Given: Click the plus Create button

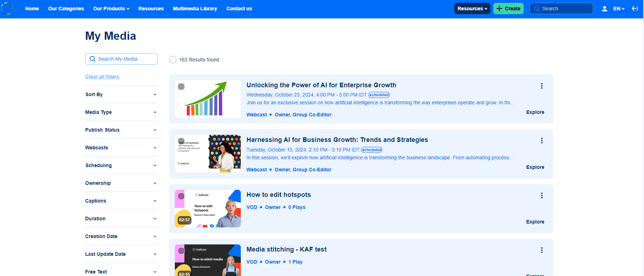Looking at the screenshot, I should pos(509,9).
